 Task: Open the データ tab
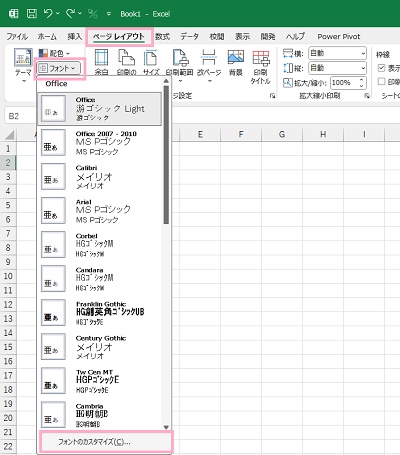pyautogui.click(x=189, y=37)
